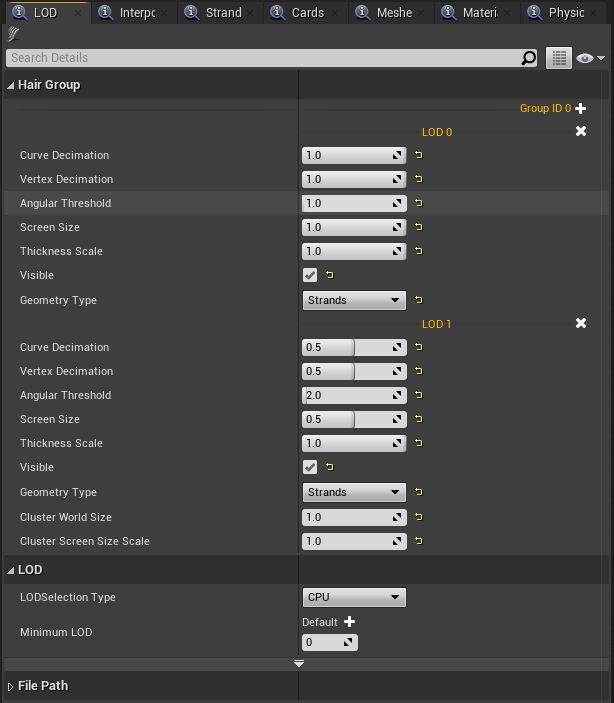Toggle the LOD 1 Visible checkbox
This screenshot has height=703, width=614.
[310, 467]
